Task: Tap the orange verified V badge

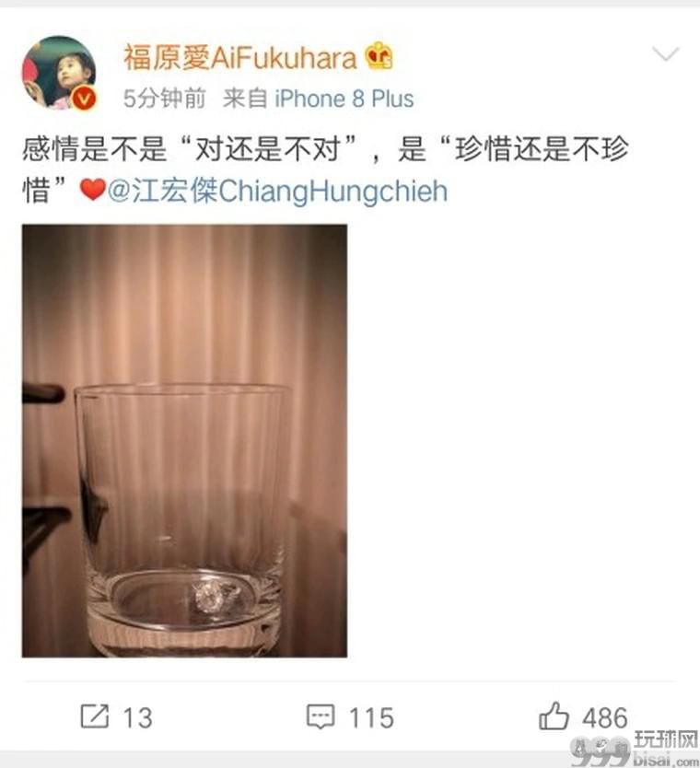Action: point(84,99)
